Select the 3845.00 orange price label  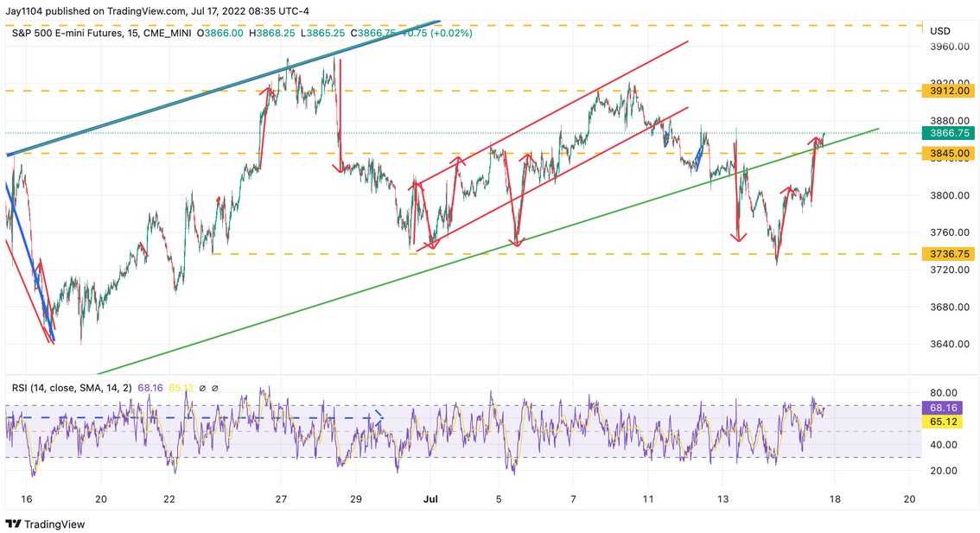coord(949,153)
